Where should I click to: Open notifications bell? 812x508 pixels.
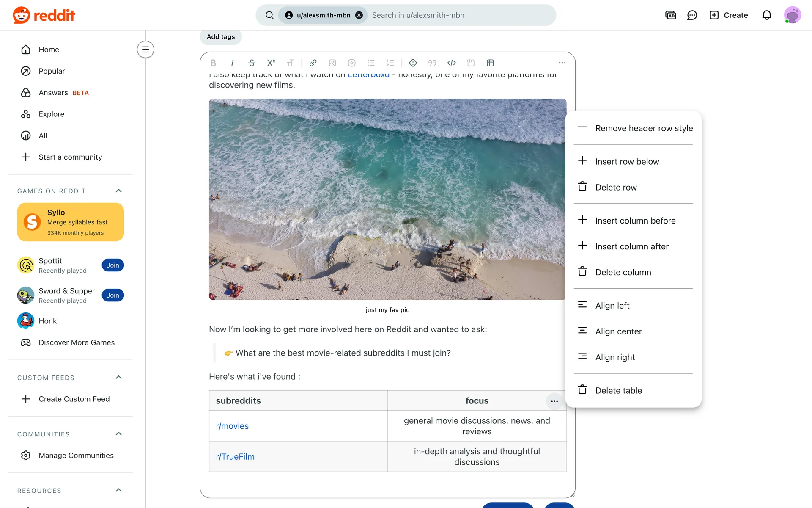tap(766, 15)
